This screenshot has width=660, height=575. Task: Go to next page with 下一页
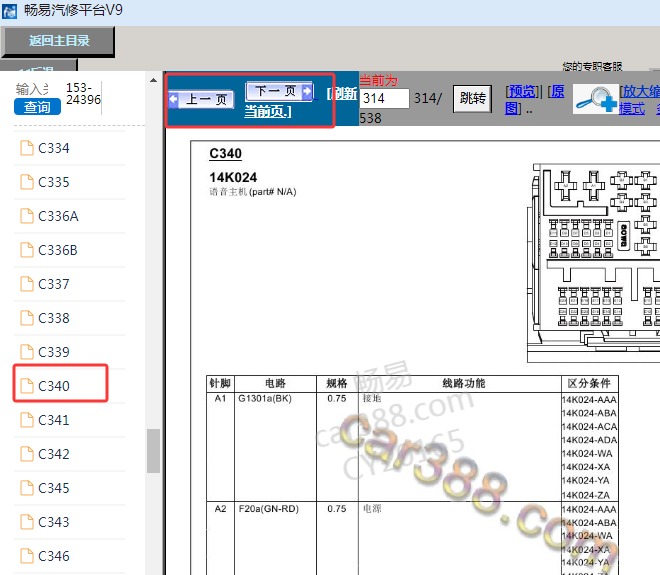pyautogui.click(x=279, y=91)
